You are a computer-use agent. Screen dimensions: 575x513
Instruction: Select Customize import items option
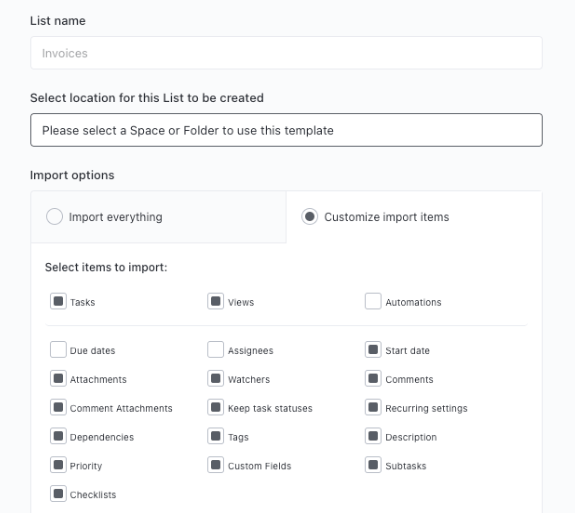pyautogui.click(x=310, y=216)
